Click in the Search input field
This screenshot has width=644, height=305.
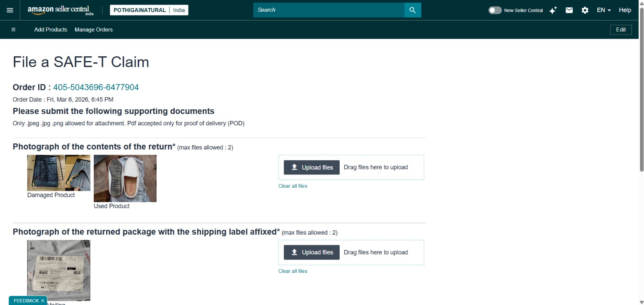point(328,10)
